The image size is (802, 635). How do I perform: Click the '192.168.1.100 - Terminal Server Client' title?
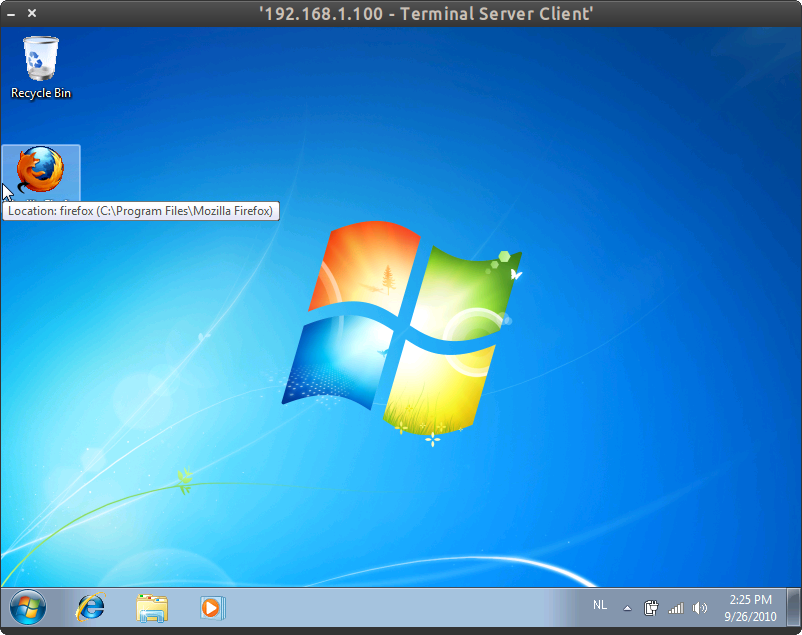point(426,14)
